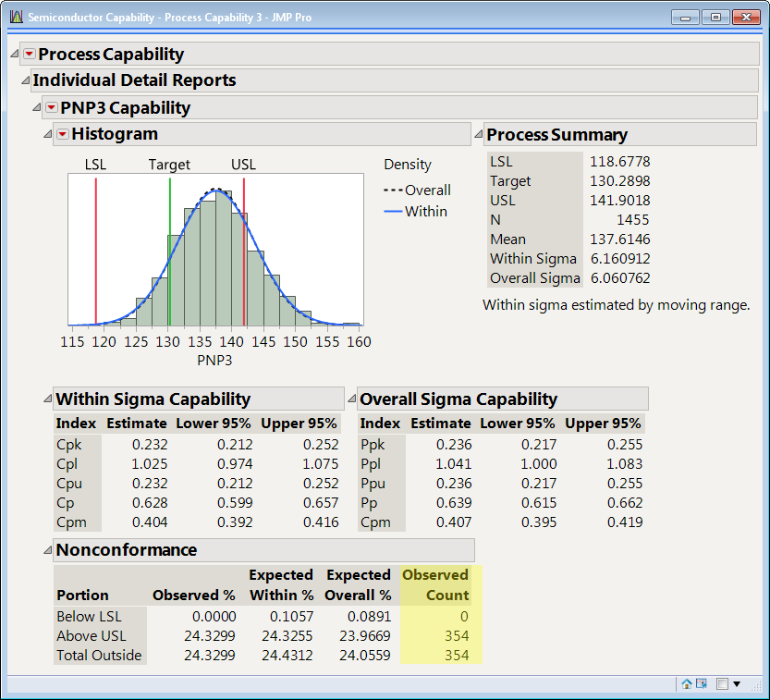Select the LSL value 118.6778
770x700 pixels.
tap(619, 162)
